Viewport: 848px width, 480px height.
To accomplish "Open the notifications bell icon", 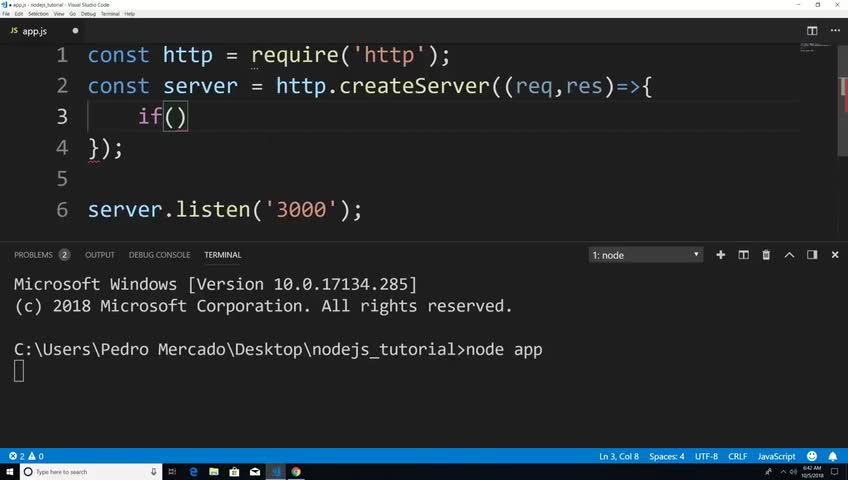I will pos(833,456).
